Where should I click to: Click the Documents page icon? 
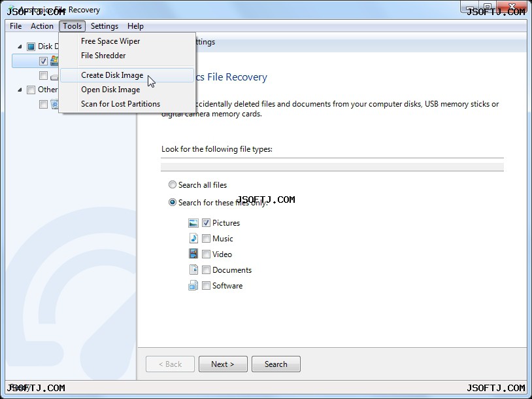(193, 269)
